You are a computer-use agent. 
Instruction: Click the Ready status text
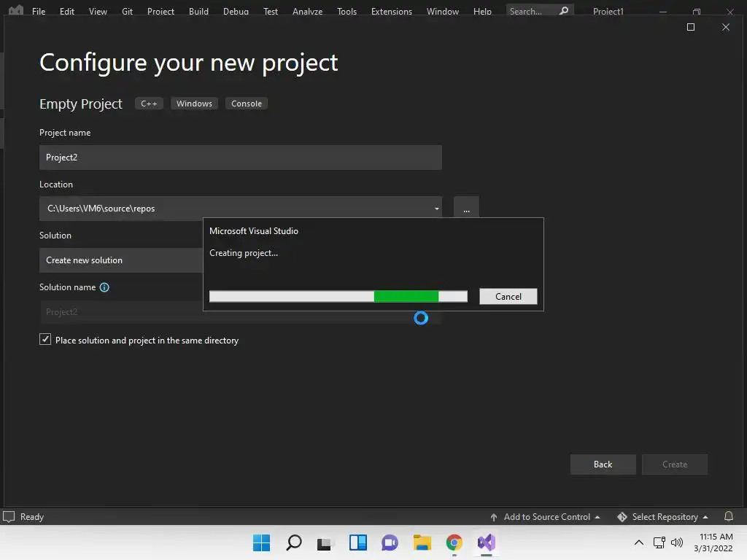[32, 517]
